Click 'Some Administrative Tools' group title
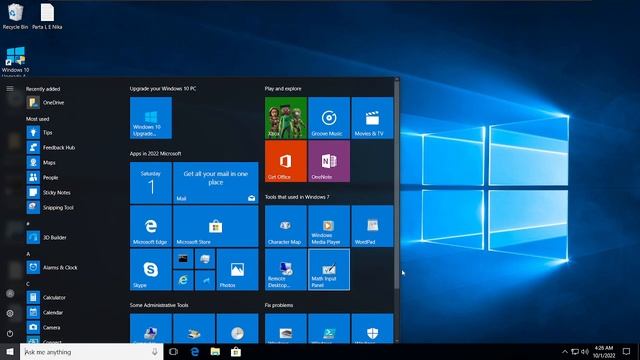The image size is (640, 360). click(159, 305)
